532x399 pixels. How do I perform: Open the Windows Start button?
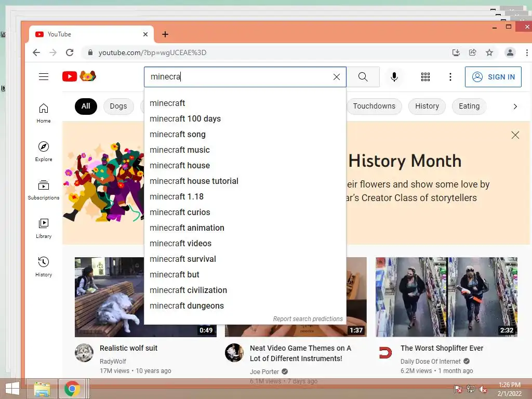[x=12, y=389]
